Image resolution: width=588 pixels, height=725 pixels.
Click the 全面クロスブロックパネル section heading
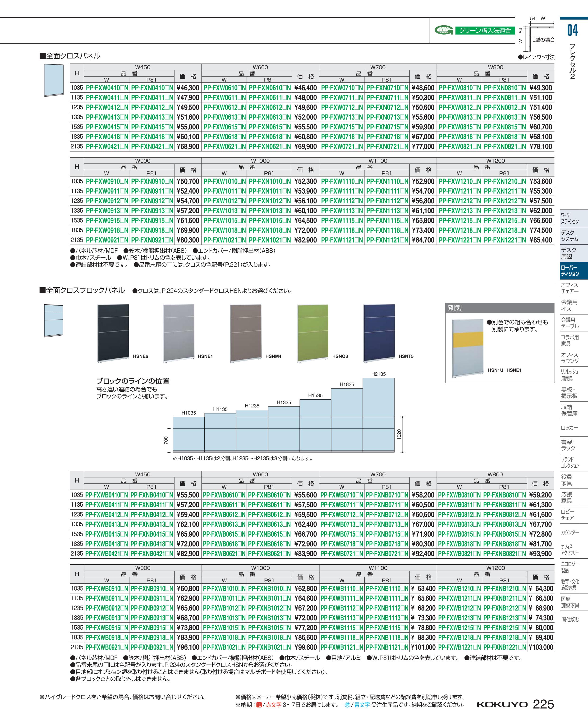pos(82,290)
